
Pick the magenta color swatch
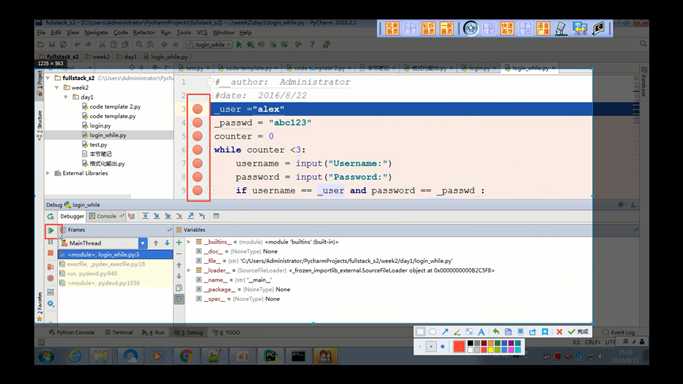point(511,350)
